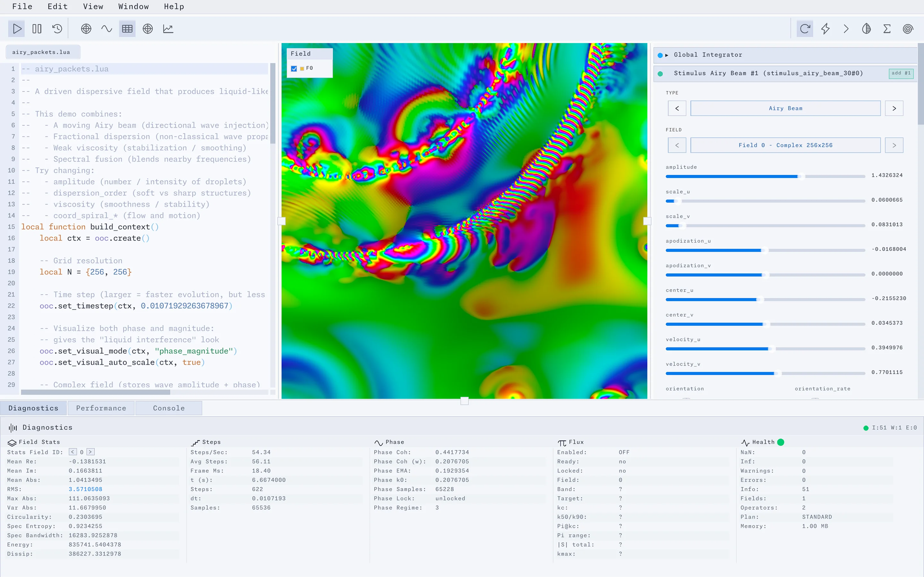Open the Window menu

133,6
